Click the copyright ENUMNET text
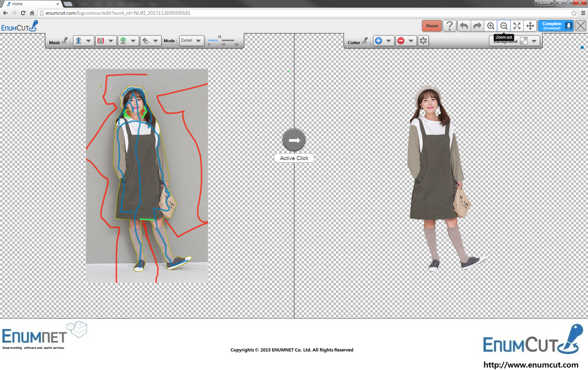The image size is (588, 370). click(292, 350)
